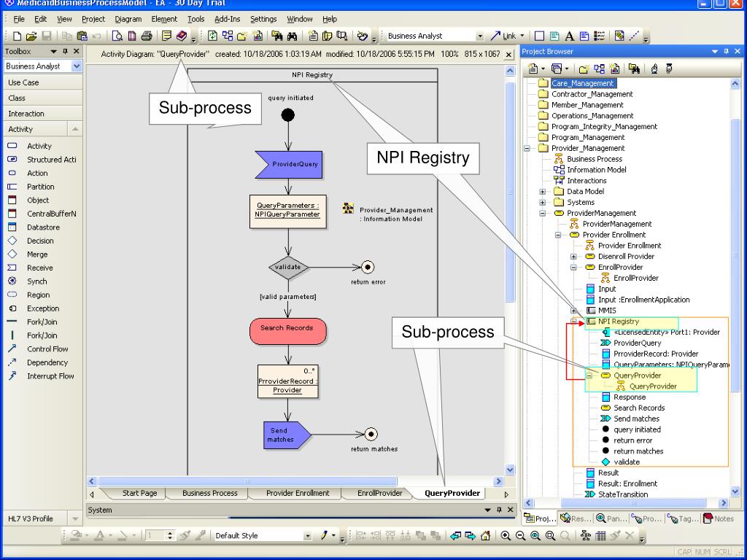Click the New document toolbar icon
The image size is (747, 560).
coord(18,36)
